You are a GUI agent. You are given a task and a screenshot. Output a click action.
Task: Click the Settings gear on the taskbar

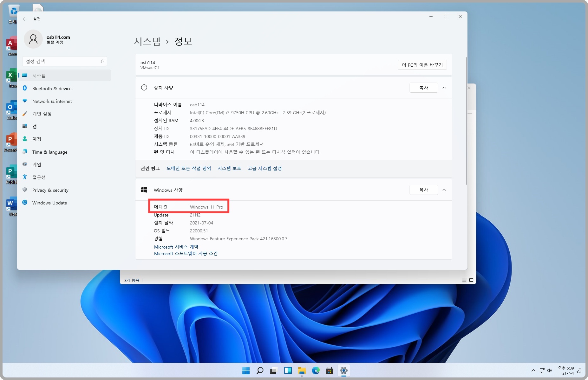(343, 370)
